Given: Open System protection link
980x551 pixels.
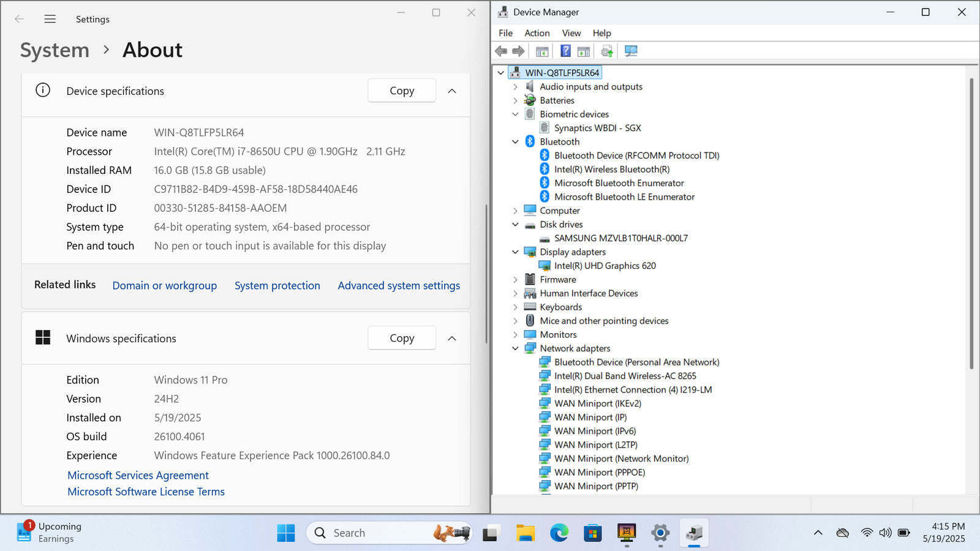Looking at the screenshot, I should 277,285.
